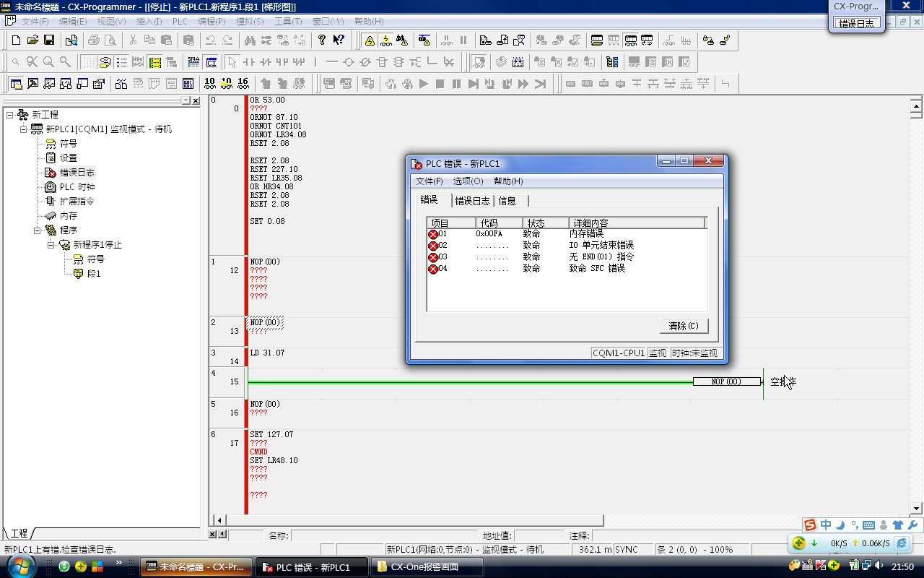
Task: Collapse the 程序 tree node
Action: point(38,230)
